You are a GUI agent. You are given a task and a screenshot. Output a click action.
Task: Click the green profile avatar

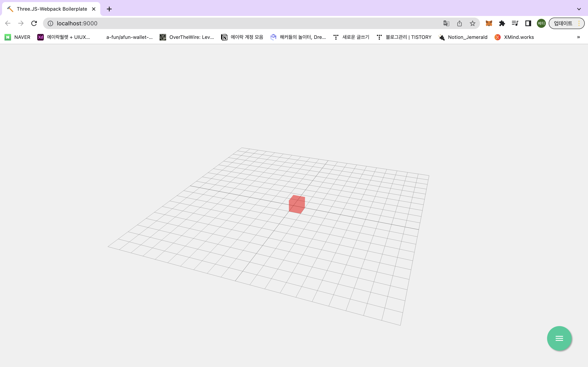[541, 23]
